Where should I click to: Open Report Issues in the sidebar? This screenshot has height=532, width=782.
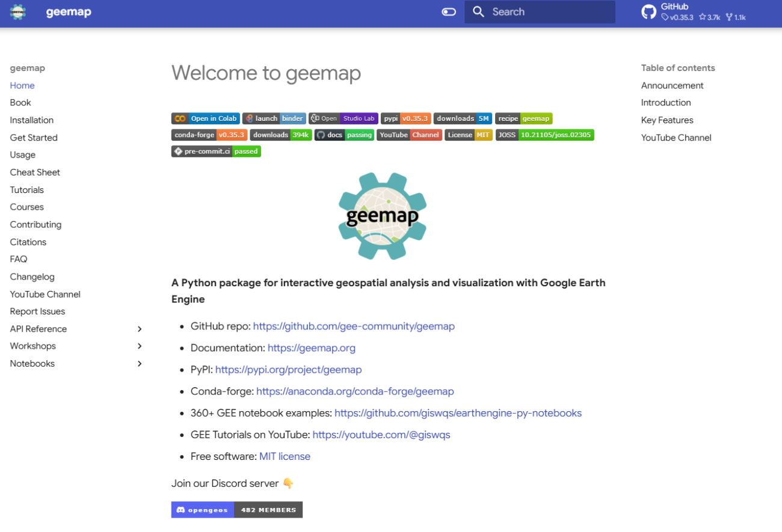point(37,311)
